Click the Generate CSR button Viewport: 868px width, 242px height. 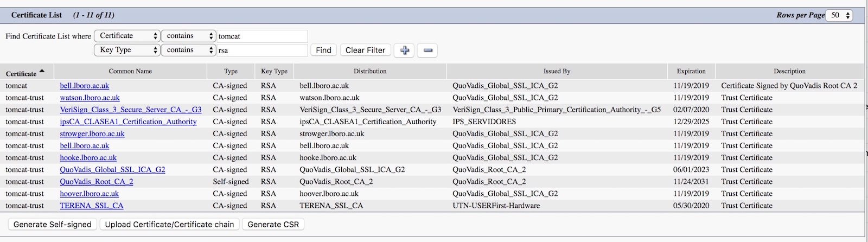click(273, 224)
